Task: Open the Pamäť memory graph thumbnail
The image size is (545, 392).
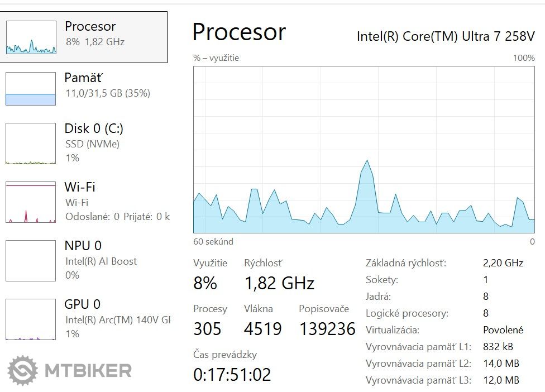Action: point(31,89)
